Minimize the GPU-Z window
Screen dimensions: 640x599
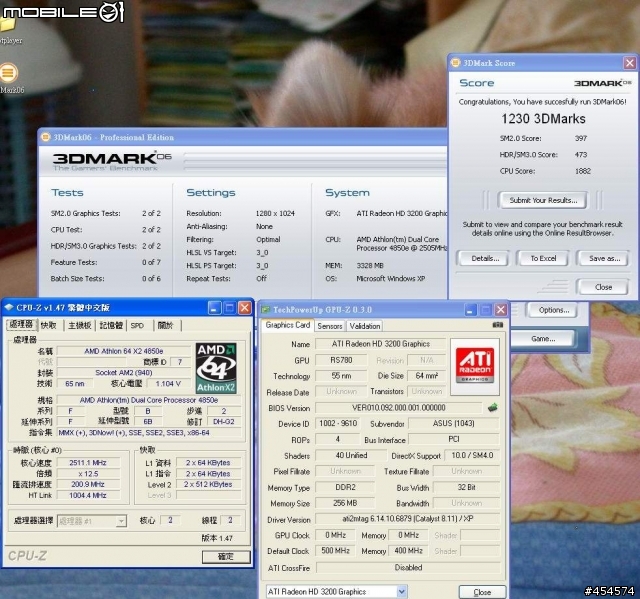click(471, 310)
